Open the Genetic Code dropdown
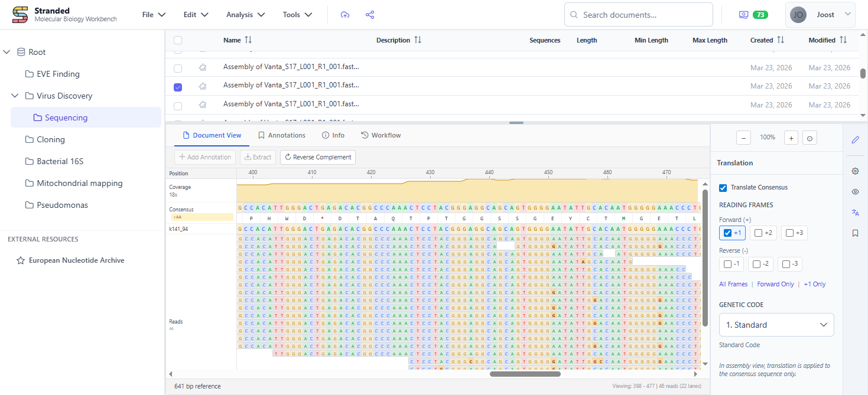 click(x=776, y=325)
